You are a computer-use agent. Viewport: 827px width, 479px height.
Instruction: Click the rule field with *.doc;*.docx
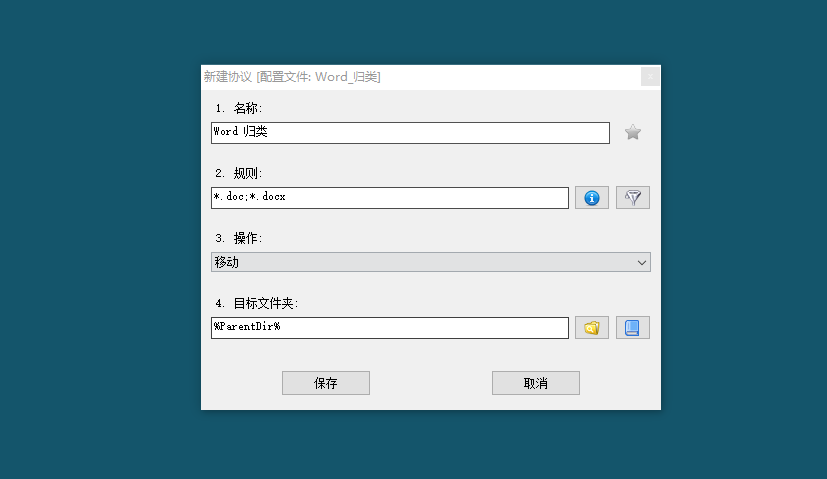point(390,198)
